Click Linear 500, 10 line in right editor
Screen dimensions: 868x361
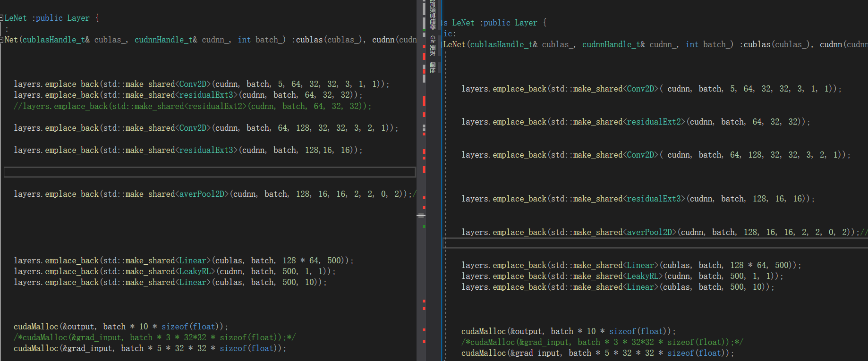pyautogui.click(x=618, y=287)
